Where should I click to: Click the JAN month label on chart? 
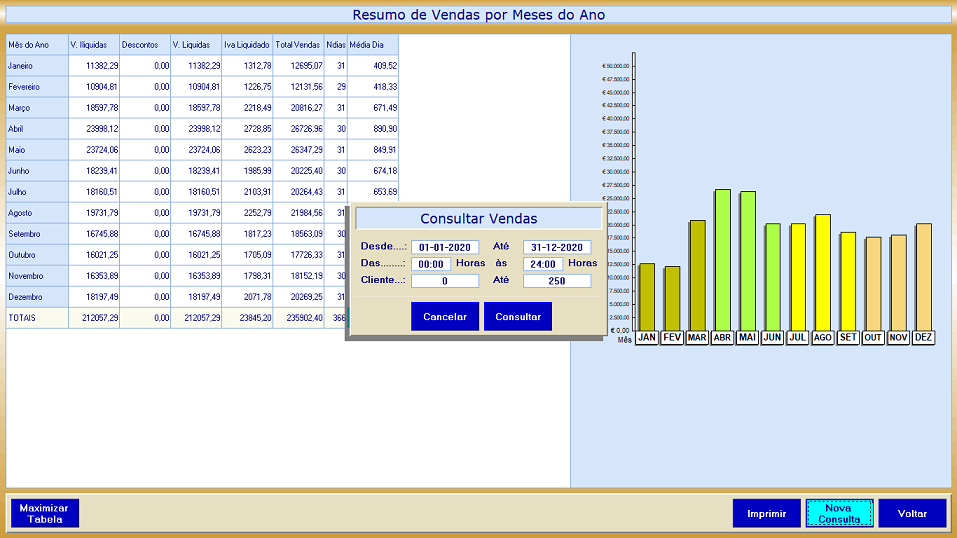tap(647, 338)
